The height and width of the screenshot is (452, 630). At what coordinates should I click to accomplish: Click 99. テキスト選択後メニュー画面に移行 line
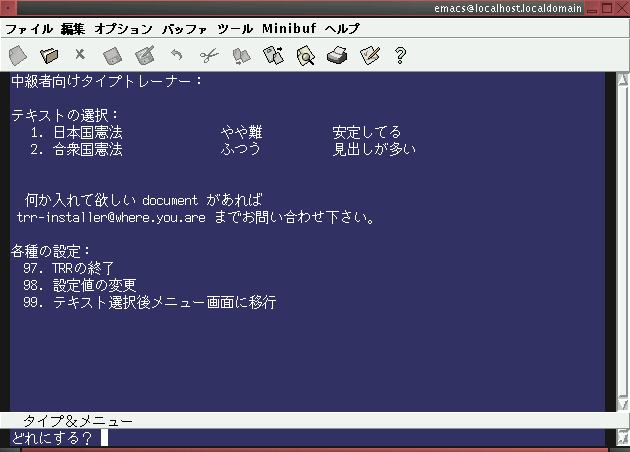click(x=150, y=302)
